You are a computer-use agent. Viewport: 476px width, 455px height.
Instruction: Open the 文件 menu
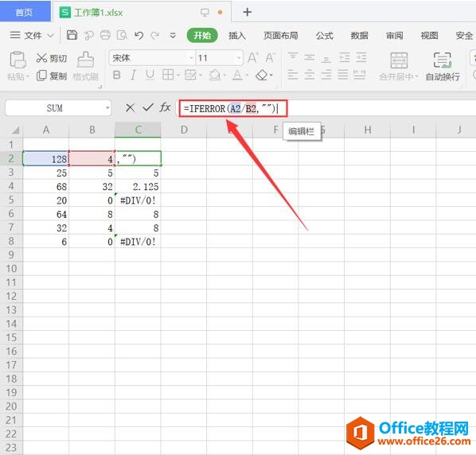(x=32, y=36)
